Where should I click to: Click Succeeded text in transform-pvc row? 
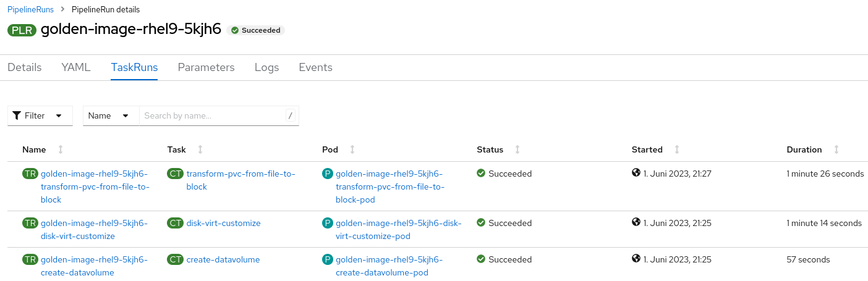510,174
